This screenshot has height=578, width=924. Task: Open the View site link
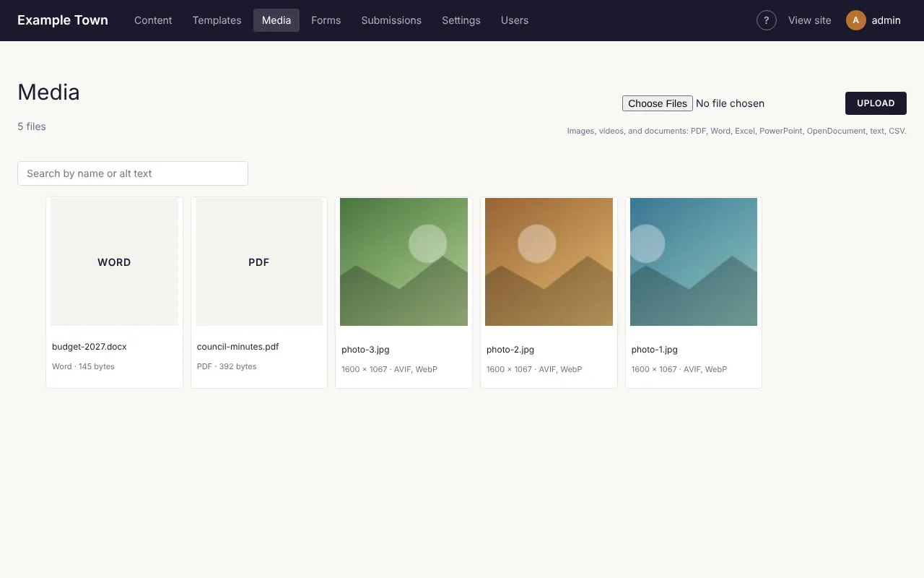[810, 20]
